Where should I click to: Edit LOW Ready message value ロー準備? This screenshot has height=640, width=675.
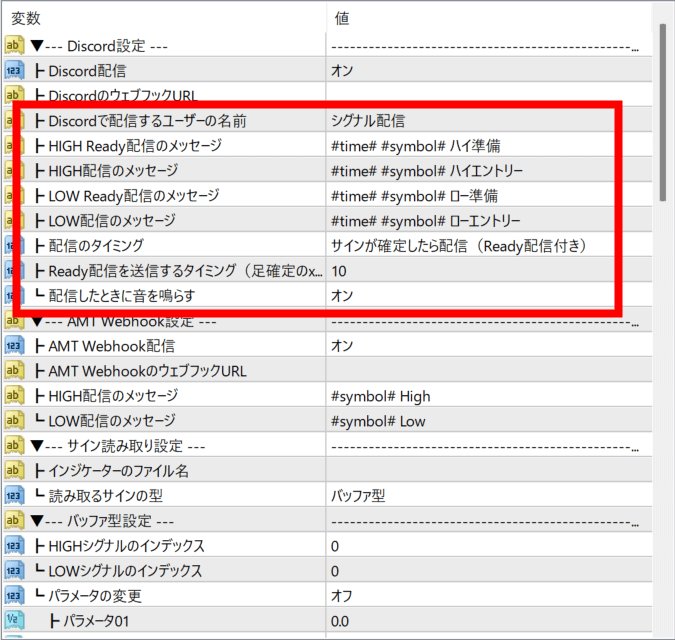coord(414,196)
